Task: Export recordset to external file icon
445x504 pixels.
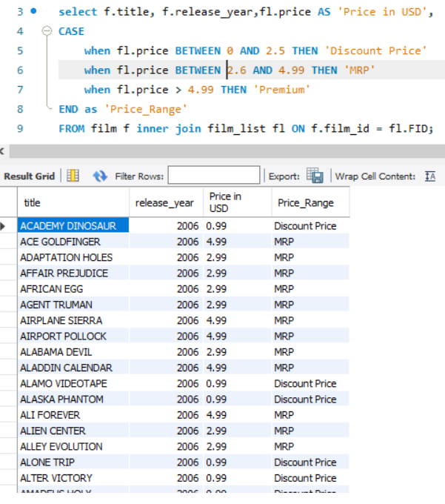Action: click(315, 176)
